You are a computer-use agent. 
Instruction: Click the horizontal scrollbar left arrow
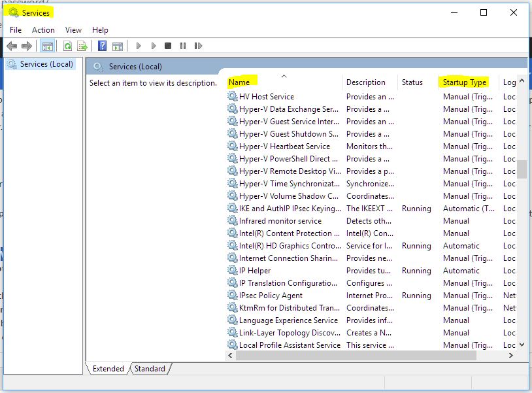(230, 355)
